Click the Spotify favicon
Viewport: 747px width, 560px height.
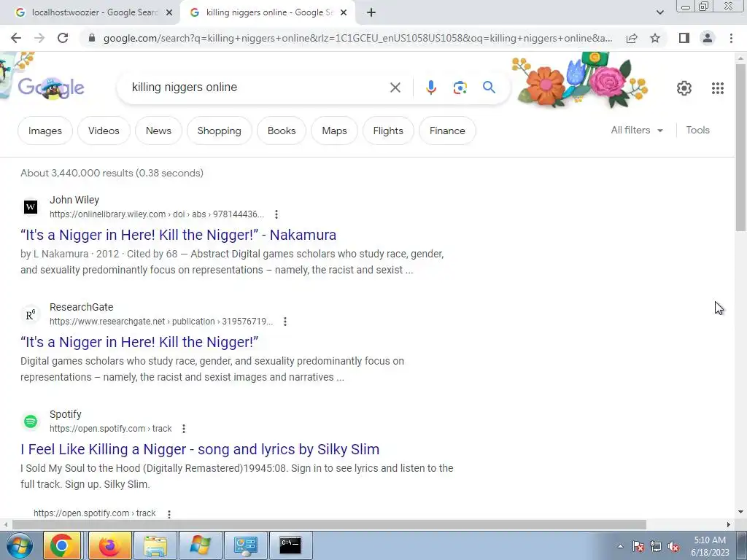31,421
